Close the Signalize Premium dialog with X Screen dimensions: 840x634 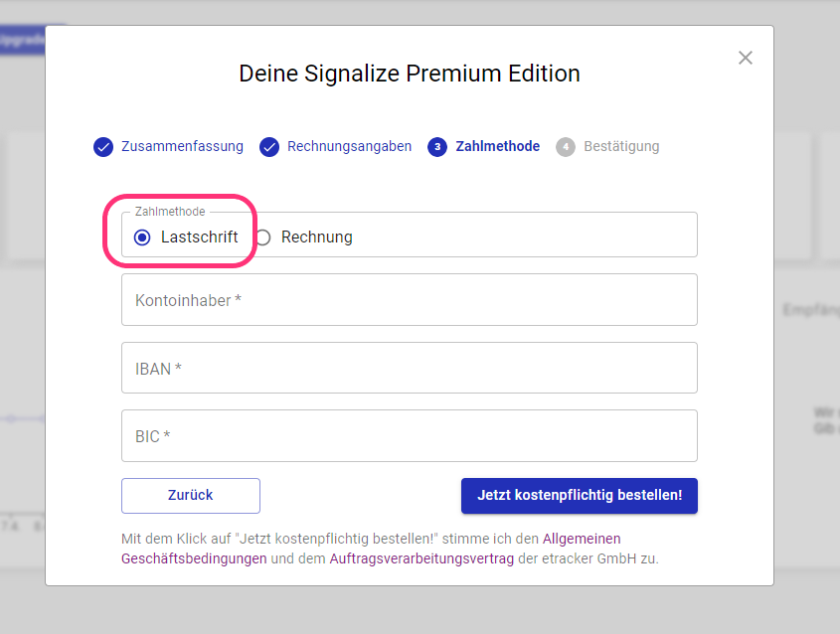click(746, 58)
